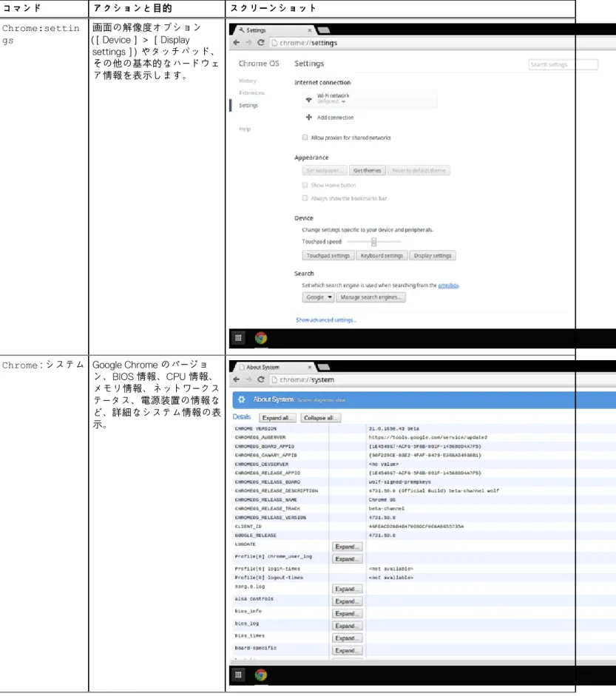Click the Search settings field
The height and width of the screenshot is (696, 616).
563,64
